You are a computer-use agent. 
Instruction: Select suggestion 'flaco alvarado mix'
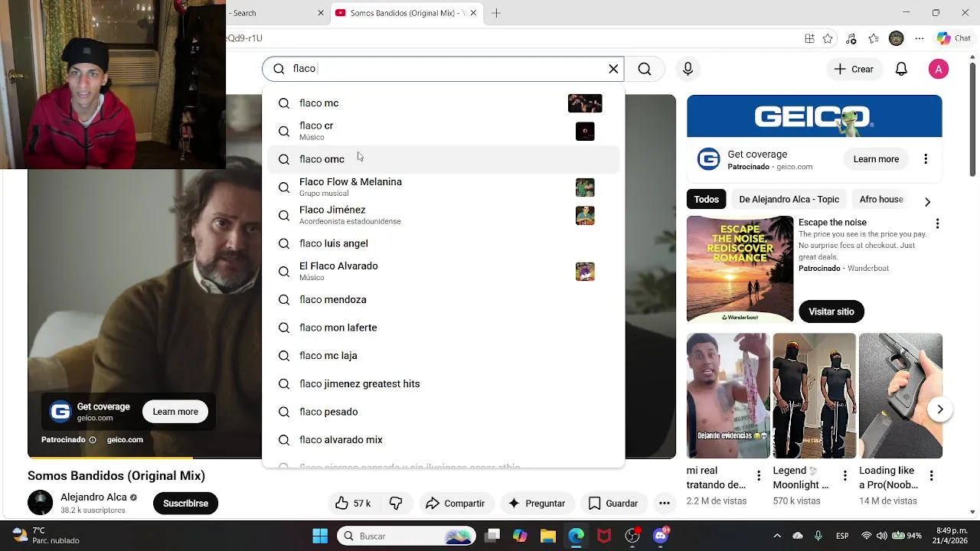click(x=443, y=440)
